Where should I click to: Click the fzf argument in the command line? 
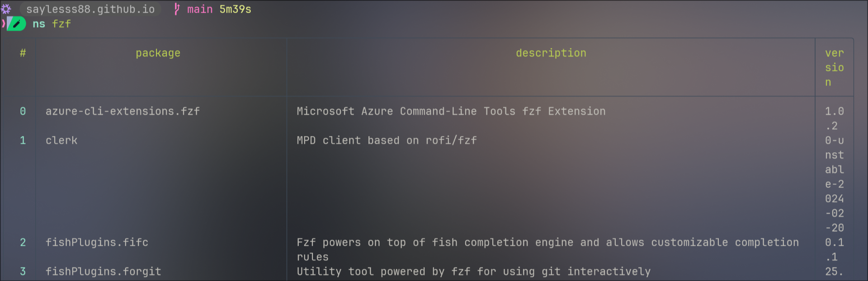coord(61,24)
